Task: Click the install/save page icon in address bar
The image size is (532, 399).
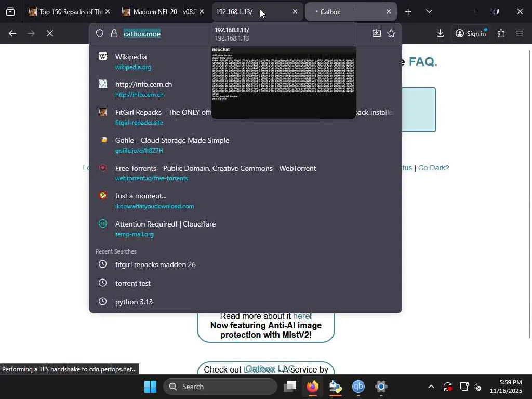Action: point(376,33)
